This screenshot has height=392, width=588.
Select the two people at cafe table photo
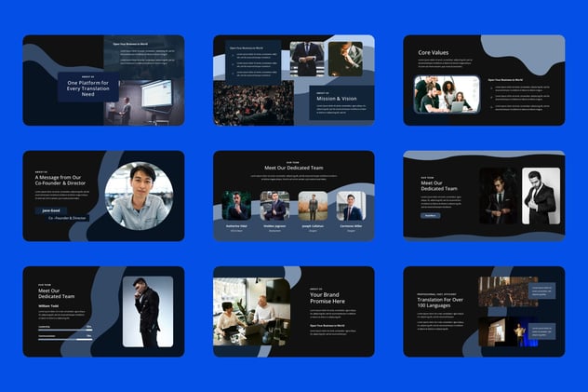(251, 312)
